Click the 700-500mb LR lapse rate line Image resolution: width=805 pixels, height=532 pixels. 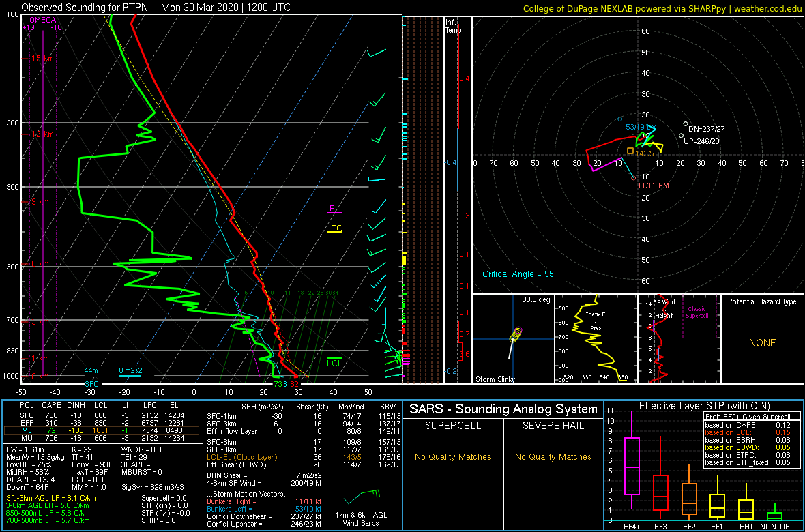(x=48, y=520)
